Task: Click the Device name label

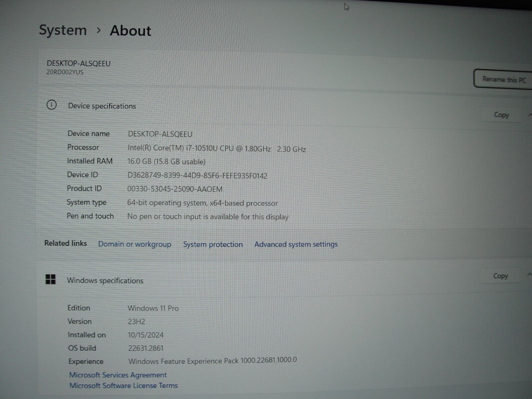Action: (88, 133)
